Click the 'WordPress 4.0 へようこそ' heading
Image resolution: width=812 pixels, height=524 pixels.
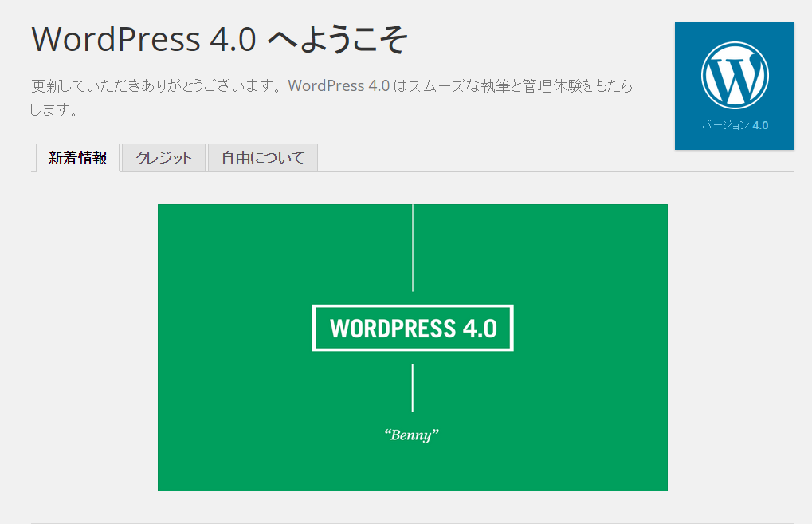[x=220, y=39]
